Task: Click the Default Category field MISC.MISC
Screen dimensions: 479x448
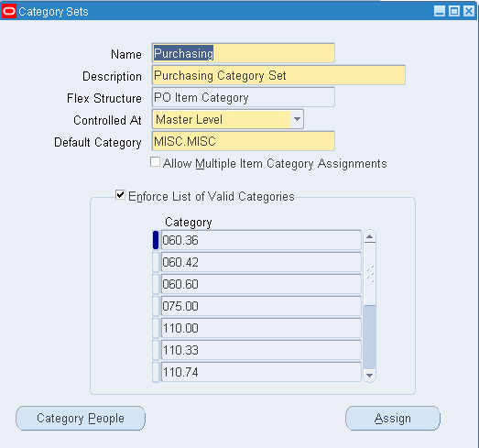Action: 244,141
